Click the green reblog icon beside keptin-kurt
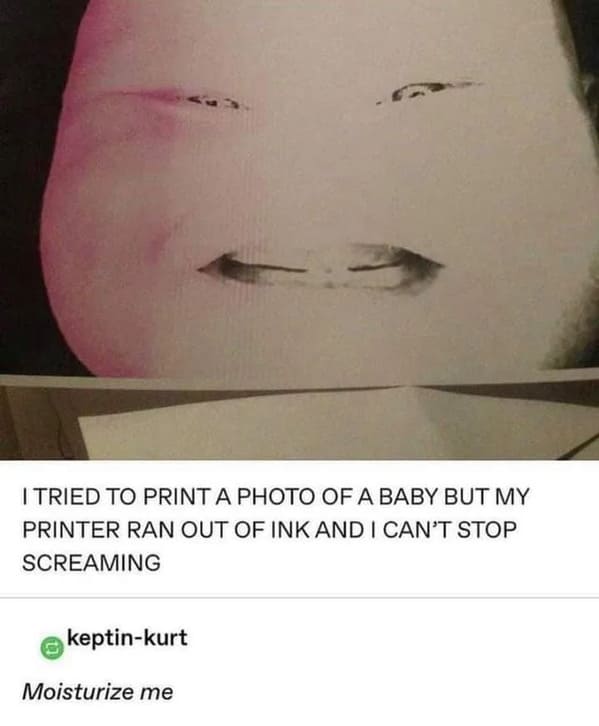 52,648
